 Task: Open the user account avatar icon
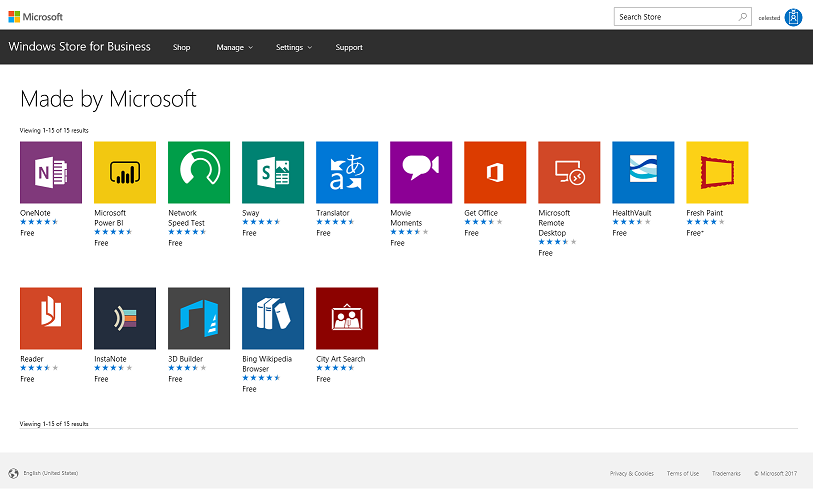tap(793, 17)
